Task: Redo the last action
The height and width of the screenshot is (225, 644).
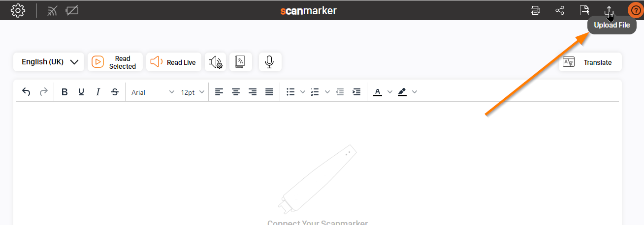Action: [x=44, y=92]
